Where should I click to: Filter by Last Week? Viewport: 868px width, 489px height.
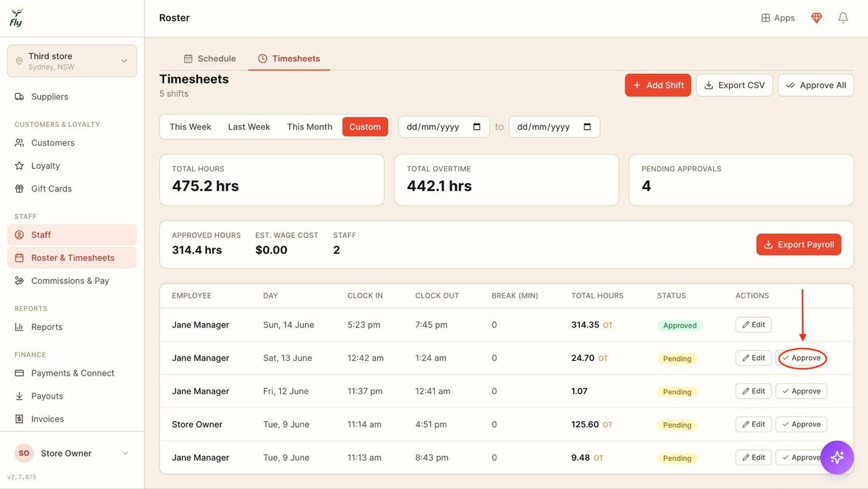(249, 127)
